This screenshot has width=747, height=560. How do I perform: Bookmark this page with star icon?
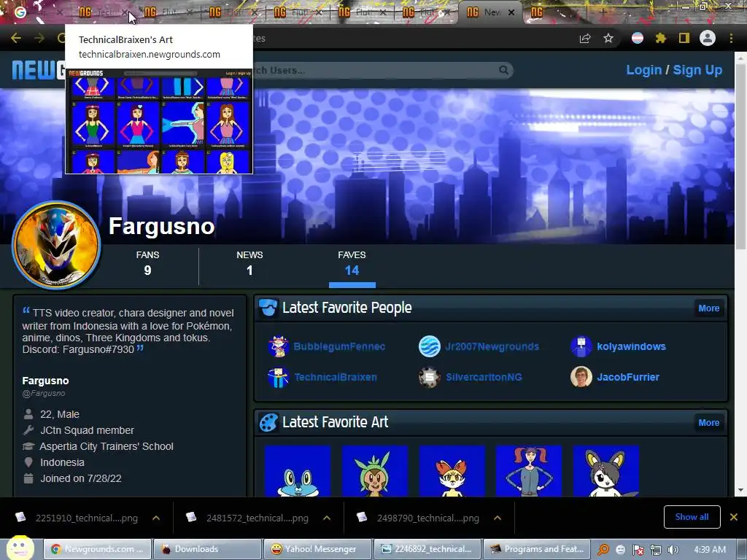tap(608, 38)
